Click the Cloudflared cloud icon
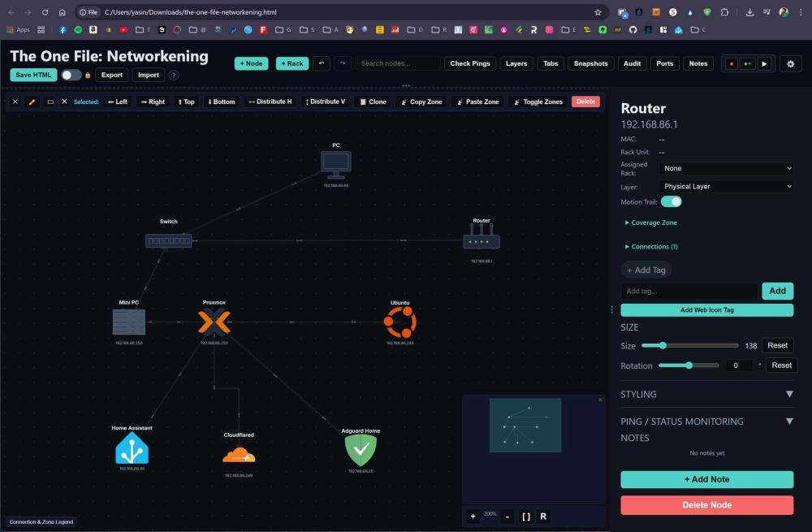 pyautogui.click(x=239, y=455)
